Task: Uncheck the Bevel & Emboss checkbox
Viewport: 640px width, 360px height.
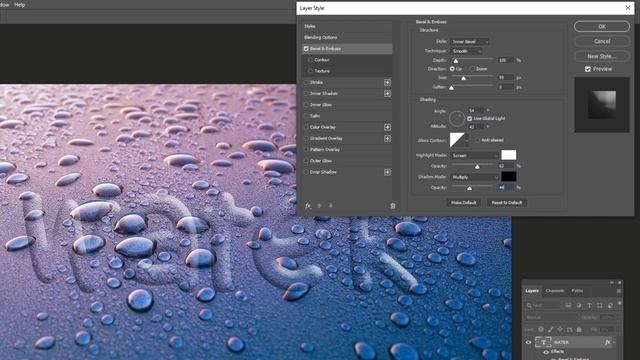Action: pos(306,49)
